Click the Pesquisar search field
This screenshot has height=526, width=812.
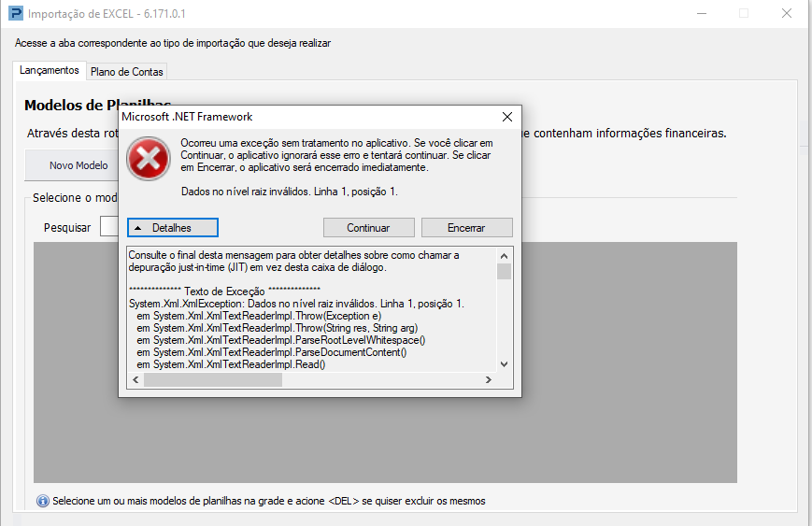click(x=109, y=227)
